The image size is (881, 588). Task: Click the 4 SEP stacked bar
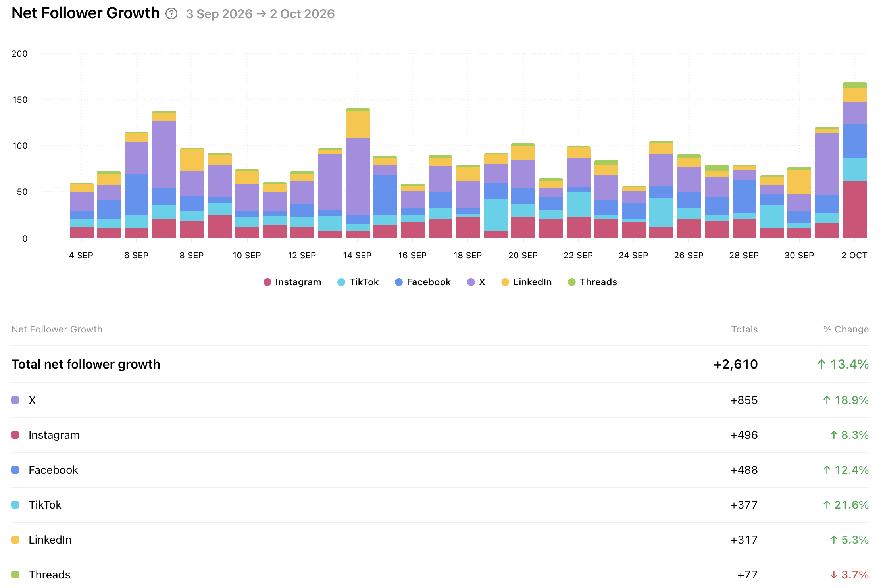(x=81, y=211)
